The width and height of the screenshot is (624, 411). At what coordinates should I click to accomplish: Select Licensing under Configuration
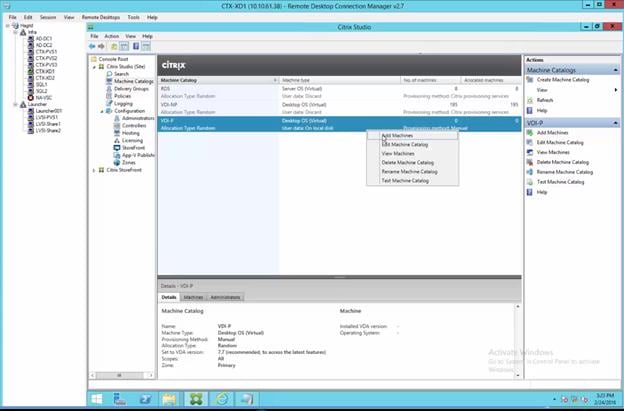pos(132,140)
